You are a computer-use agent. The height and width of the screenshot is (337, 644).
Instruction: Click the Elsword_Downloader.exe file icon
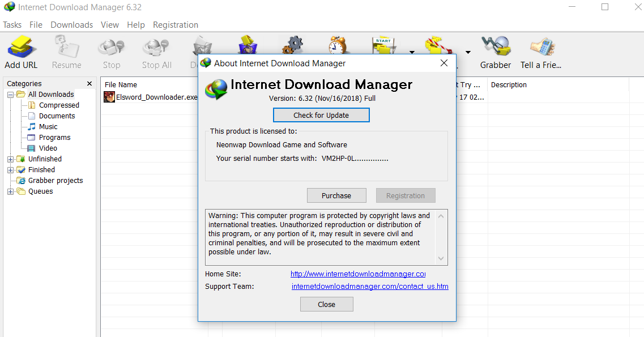(x=109, y=97)
